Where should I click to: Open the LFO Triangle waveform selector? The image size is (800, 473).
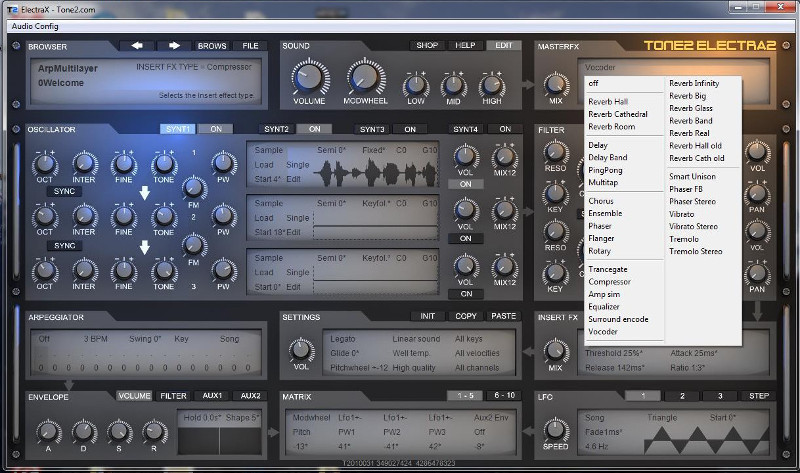pyautogui.click(x=662, y=417)
